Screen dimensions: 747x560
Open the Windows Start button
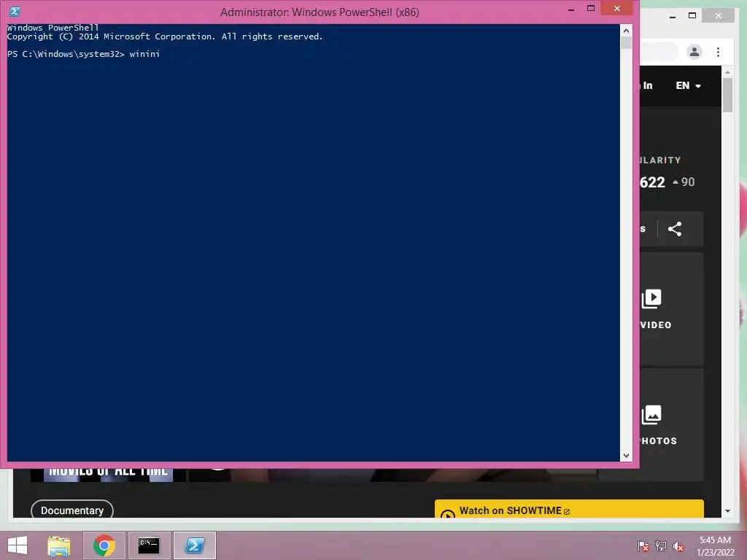tap(18, 545)
